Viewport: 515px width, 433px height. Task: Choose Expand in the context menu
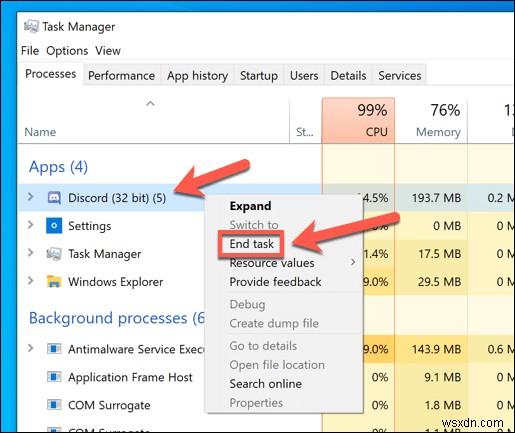(250, 206)
